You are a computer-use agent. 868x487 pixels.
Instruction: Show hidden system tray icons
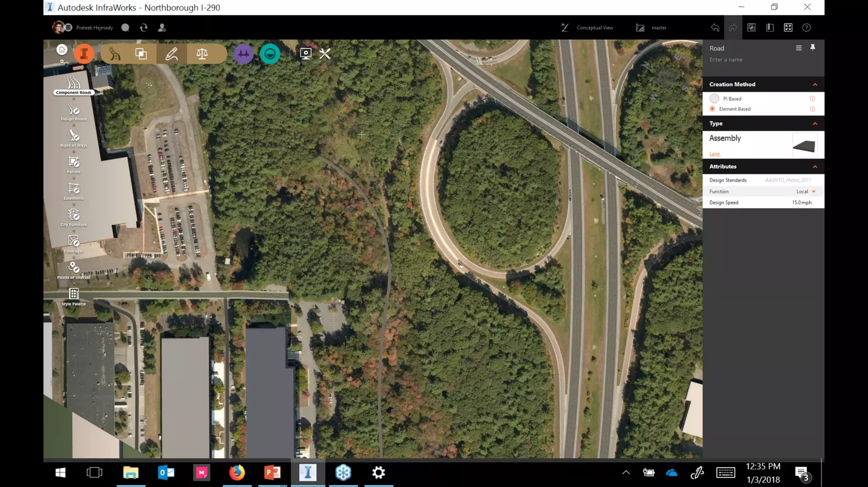click(626, 473)
